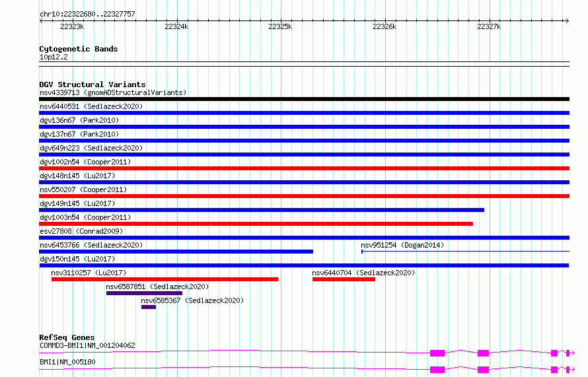The image size is (588, 377).
Task: Click the red nsv6440704 (Sedlazeck2020) bar
Action: 344,279
